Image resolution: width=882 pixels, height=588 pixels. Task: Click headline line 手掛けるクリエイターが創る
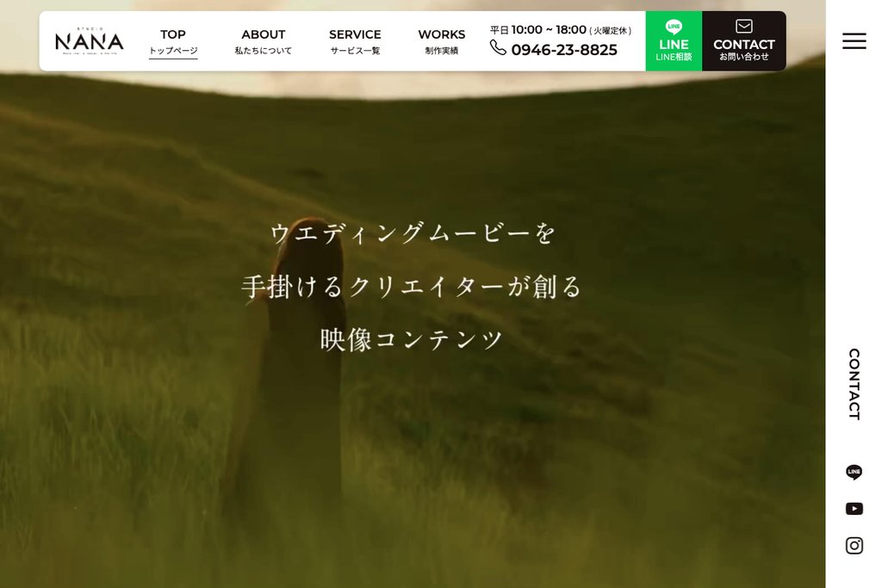413,287
